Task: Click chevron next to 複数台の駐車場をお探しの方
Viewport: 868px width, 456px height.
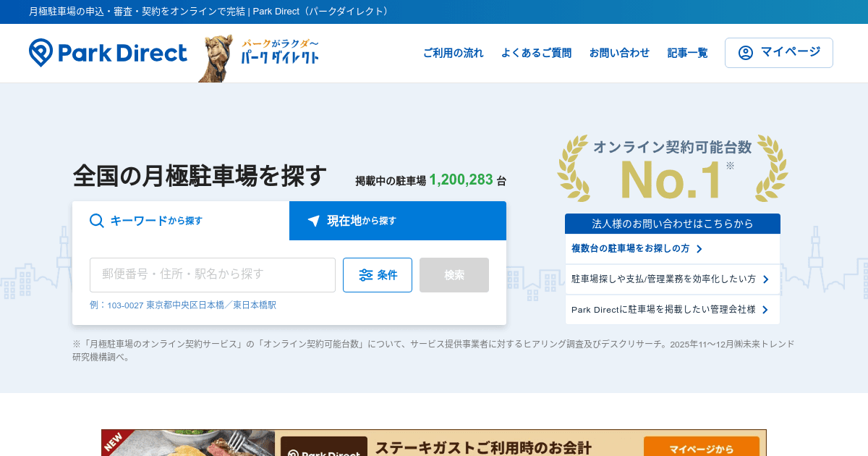Action: (699, 249)
